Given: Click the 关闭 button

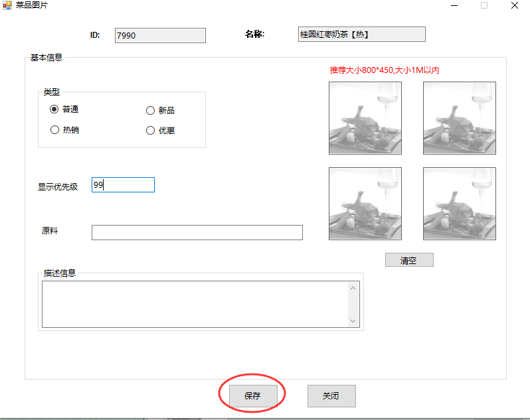Looking at the screenshot, I should (x=331, y=395).
